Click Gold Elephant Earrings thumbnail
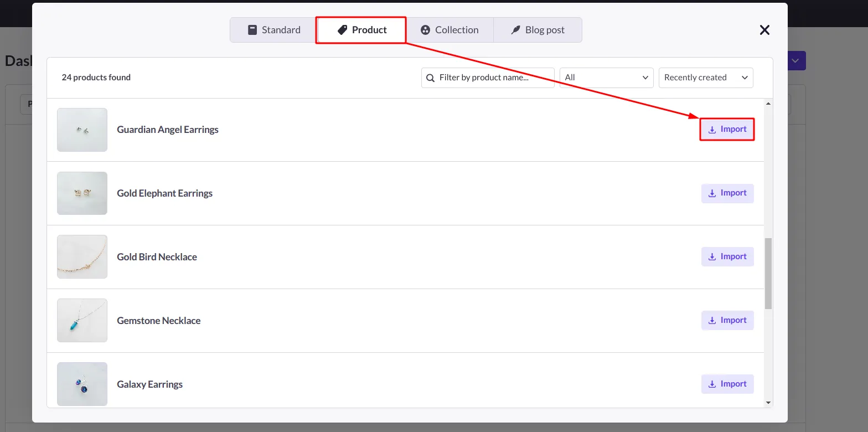The image size is (868, 432). (x=82, y=193)
